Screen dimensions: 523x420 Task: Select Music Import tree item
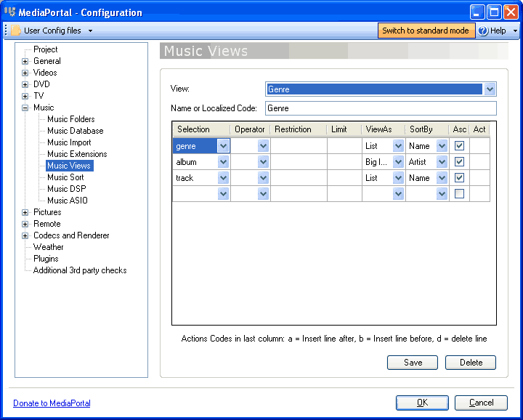coord(69,142)
